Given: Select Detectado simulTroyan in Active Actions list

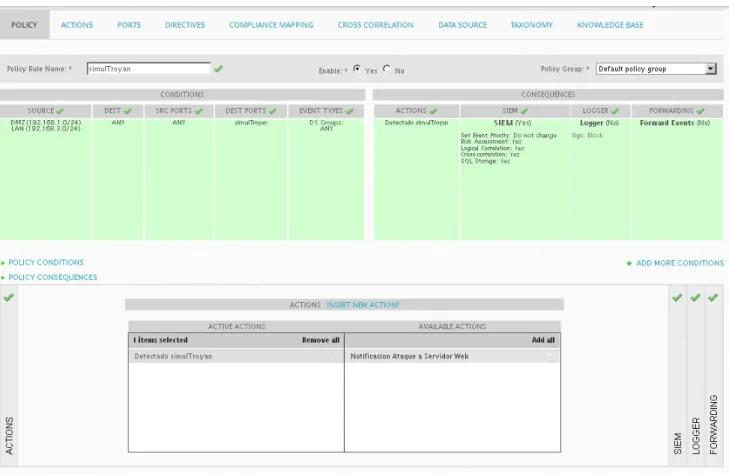Looking at the screenshot, I should click(x=236, y=356).
